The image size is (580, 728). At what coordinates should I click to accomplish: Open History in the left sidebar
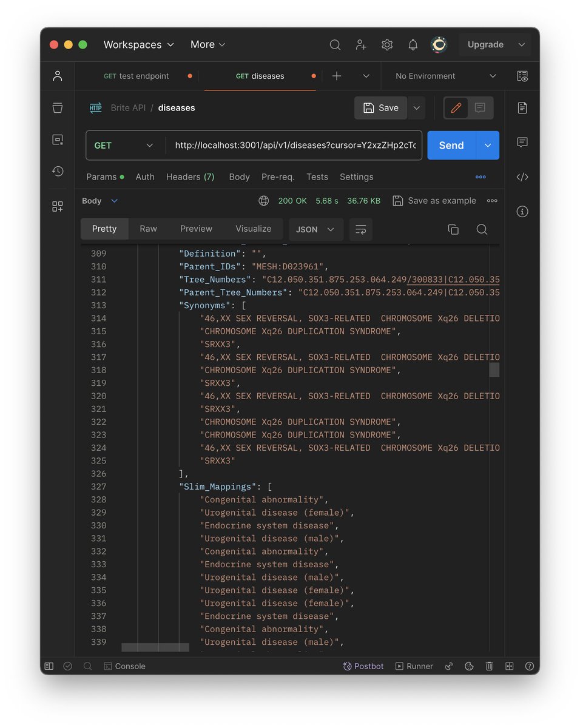click(58, 171)
